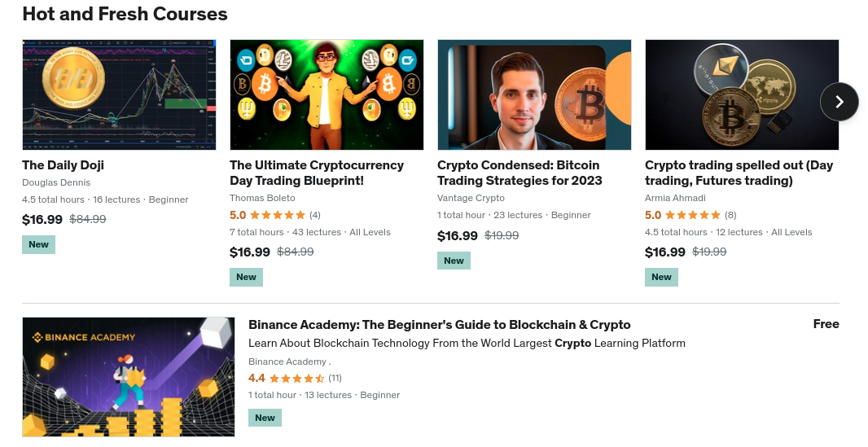Click New badge under Binance Academy course

(x=265, y=418)
